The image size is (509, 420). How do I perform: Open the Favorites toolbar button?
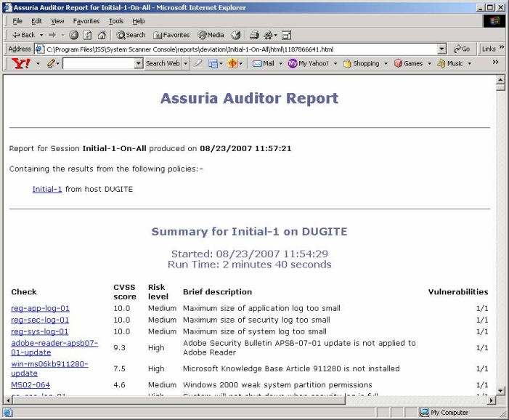click(x=171, y=35)
